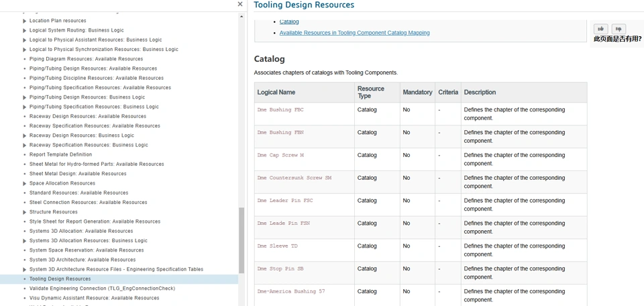Expand the Space Allocation Resources node

point(25,183)
